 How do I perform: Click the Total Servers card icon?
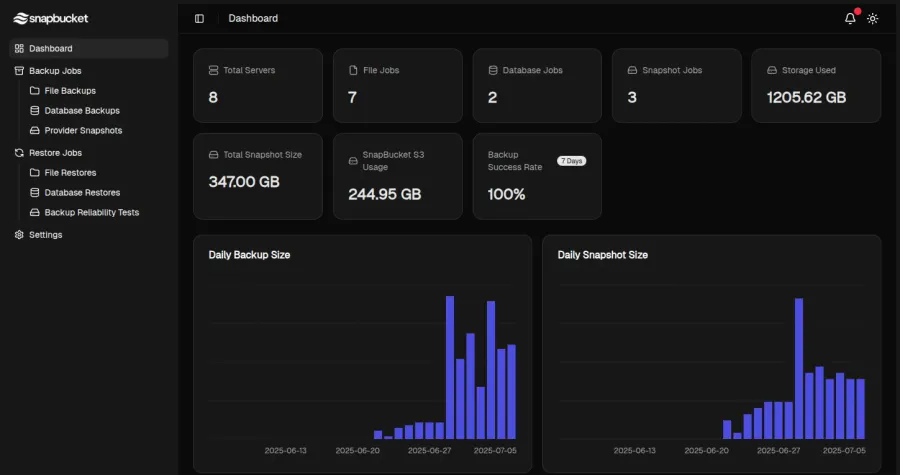[213, 71]
